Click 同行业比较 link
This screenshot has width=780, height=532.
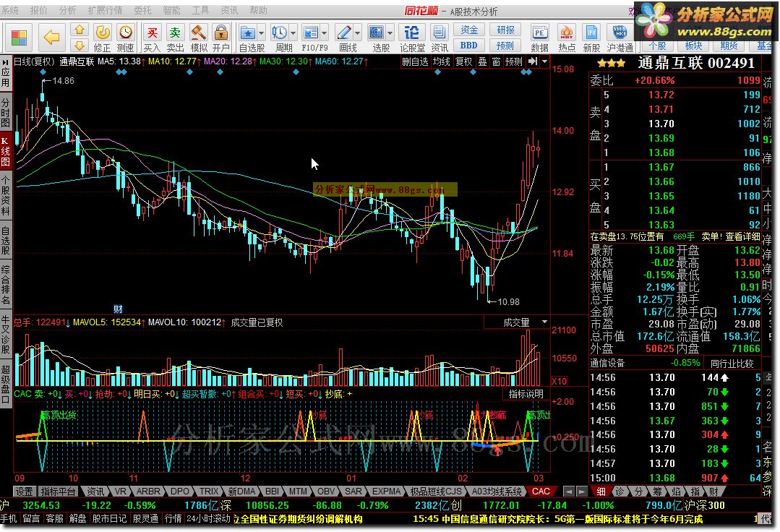pyautogui.click(x=732, y=364)
